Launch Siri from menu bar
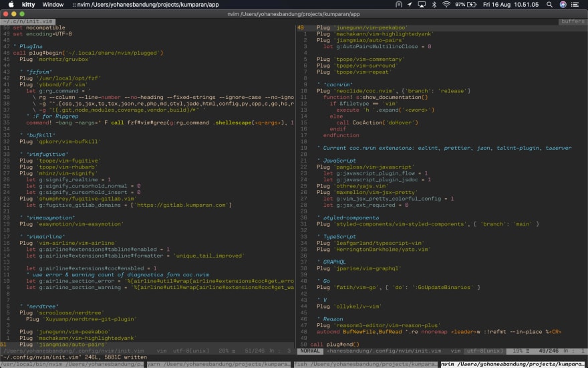The image size is (588, 368). coord(563,5)
